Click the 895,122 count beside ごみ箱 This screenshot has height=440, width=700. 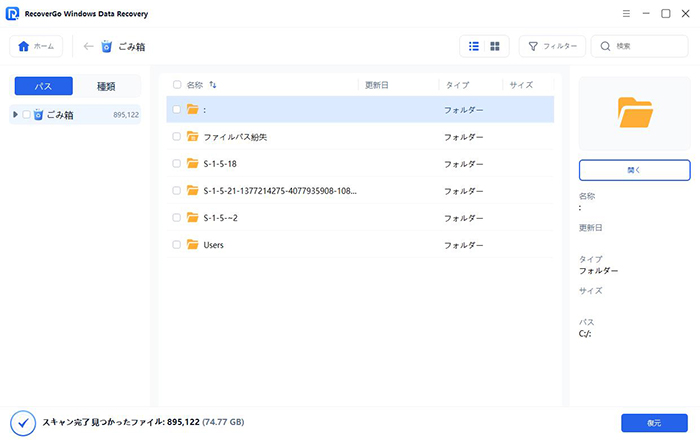pyautogui.click(x=126, y=115)
